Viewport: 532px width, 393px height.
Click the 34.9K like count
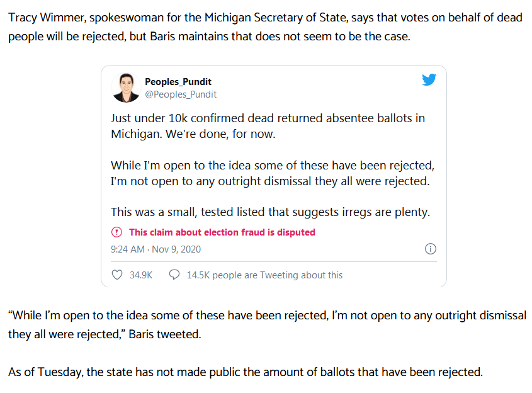[x=141, y=275]
